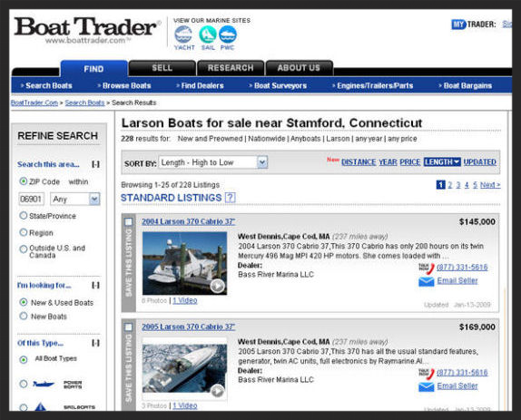
Task: Open the within distance Any dropdown
Action: [x=75, y=200]
